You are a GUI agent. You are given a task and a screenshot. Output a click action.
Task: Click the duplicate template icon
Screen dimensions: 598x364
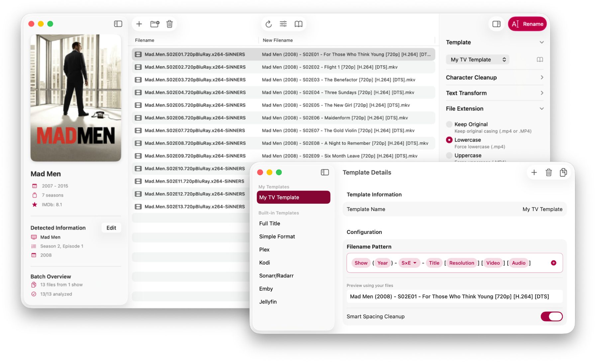(563, 173)
